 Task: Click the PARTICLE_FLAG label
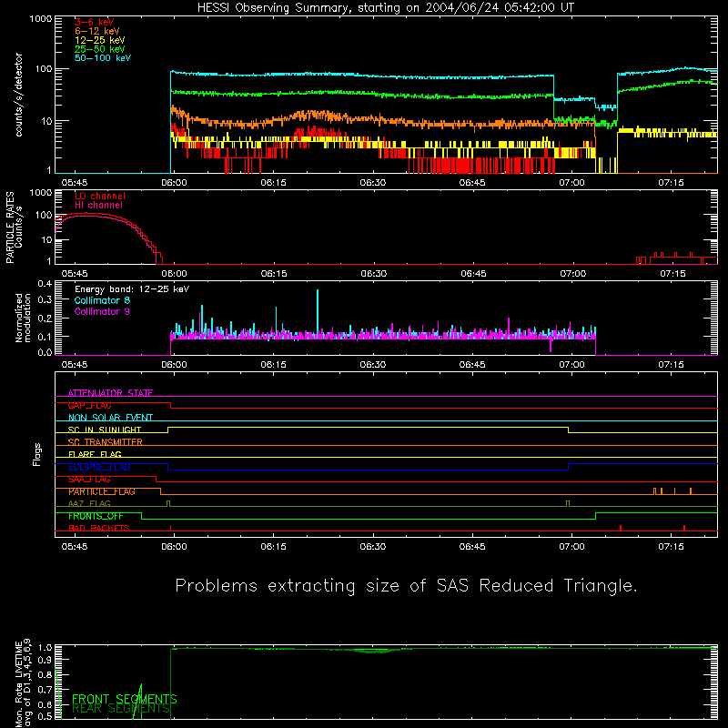coord(102,491)
